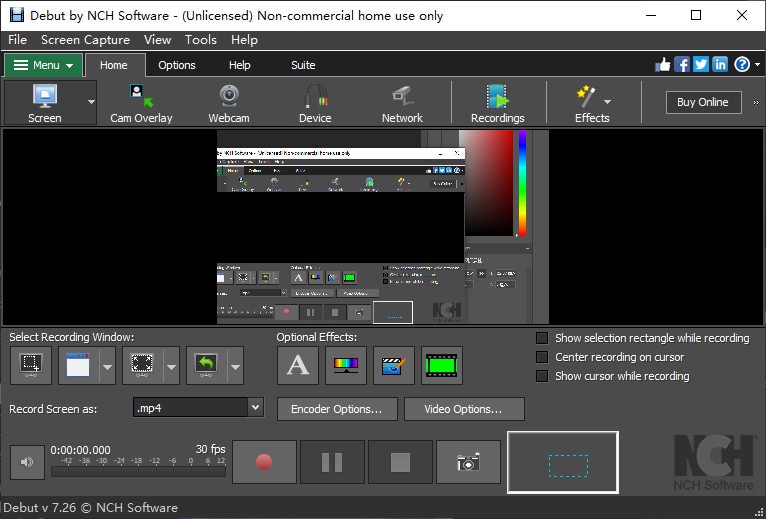Click the audio level meter bar
The width and height of the screenshot is (766, 519).
tap(138, 471)
